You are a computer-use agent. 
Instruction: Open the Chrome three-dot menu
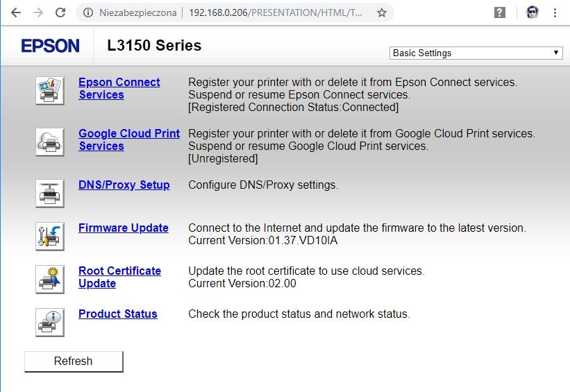(555, 12)
